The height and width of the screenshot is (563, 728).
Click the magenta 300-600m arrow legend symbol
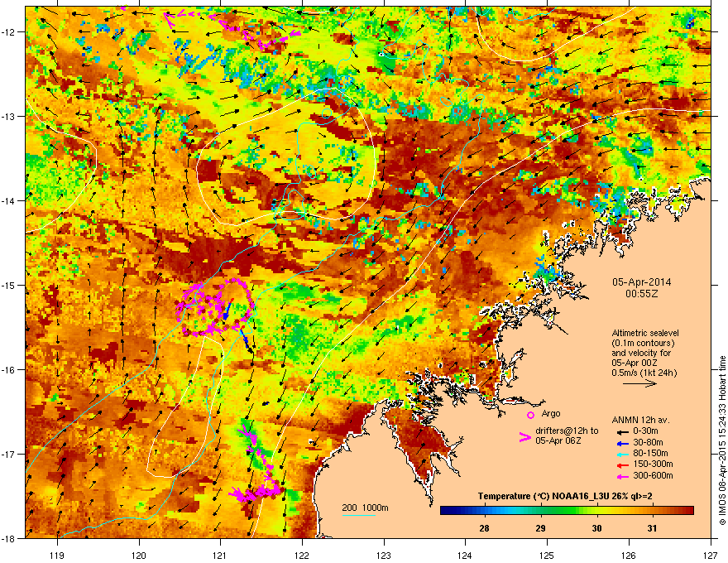[623, 476]
